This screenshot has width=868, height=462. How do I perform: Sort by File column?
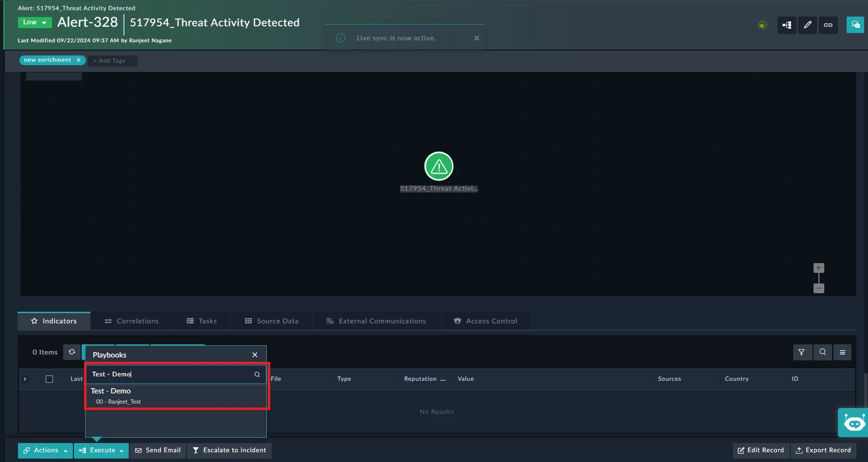276,379
